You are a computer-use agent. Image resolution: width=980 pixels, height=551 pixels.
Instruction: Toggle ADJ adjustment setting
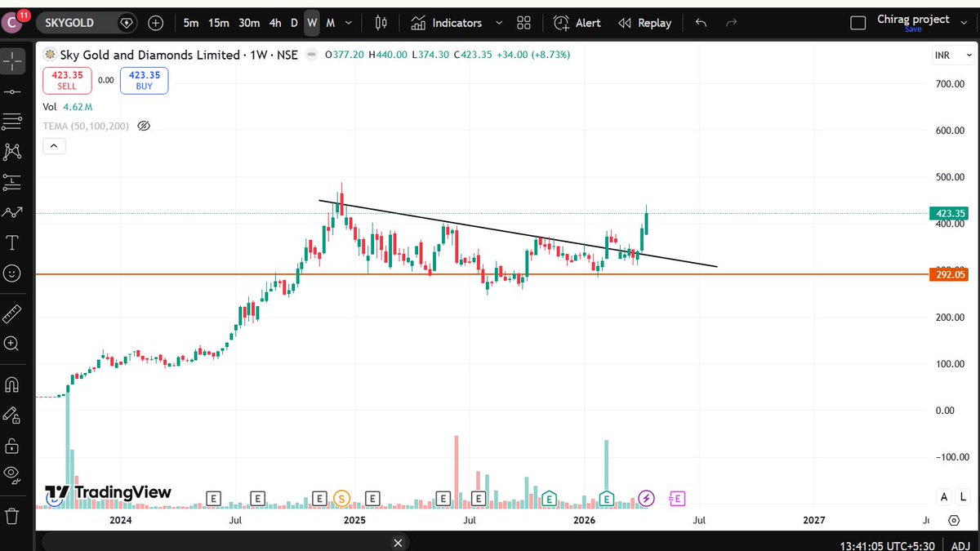coord(960,544)
